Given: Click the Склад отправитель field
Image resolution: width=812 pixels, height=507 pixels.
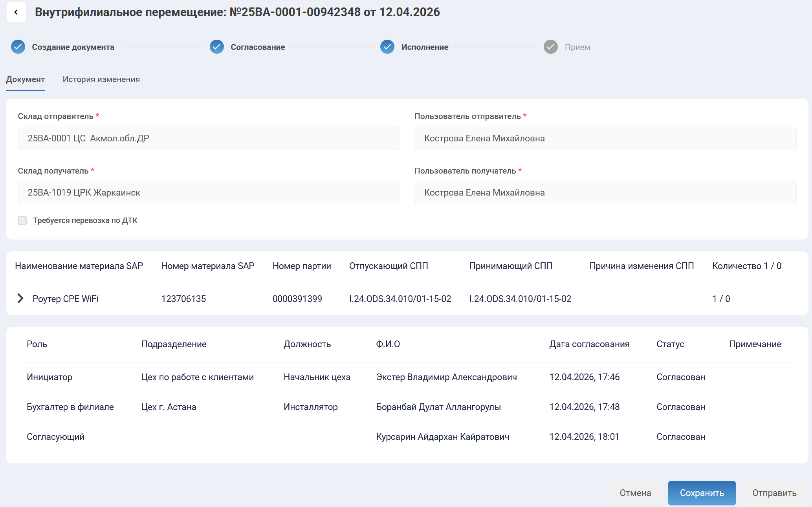Looking at the screenshot, I should (209, 138).
